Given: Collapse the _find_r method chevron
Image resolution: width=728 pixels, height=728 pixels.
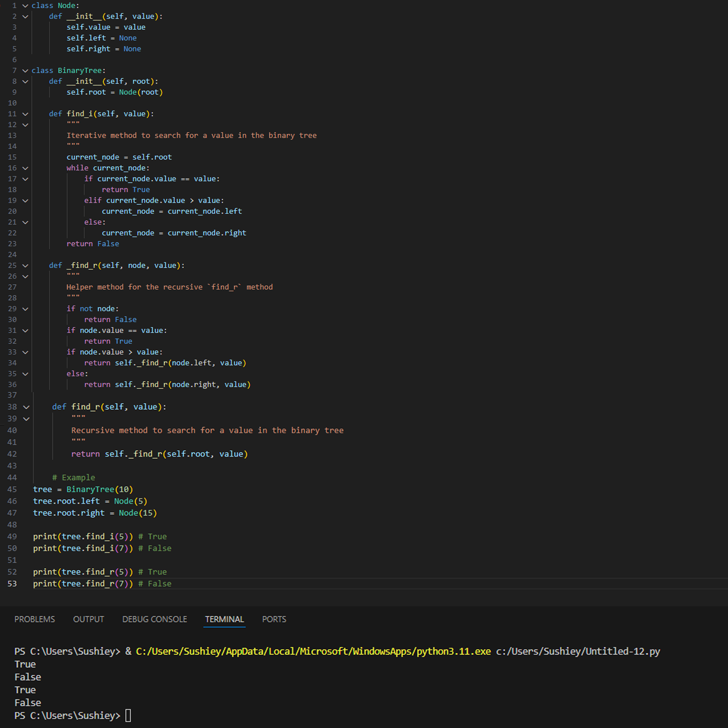Looking at the screenshot, I should (x=25, y=266).
